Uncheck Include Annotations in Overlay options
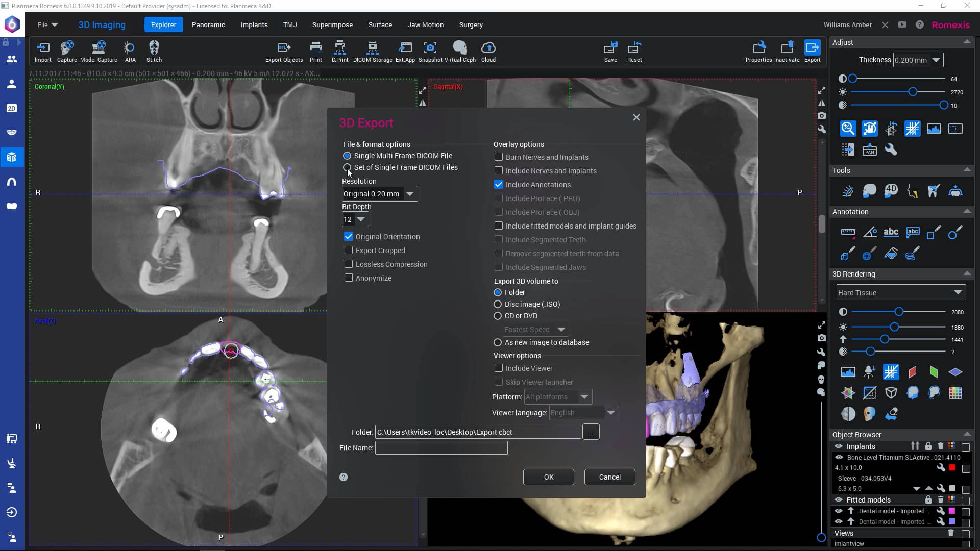Viewport: 980px width, 551px height. tap(499, 184)
